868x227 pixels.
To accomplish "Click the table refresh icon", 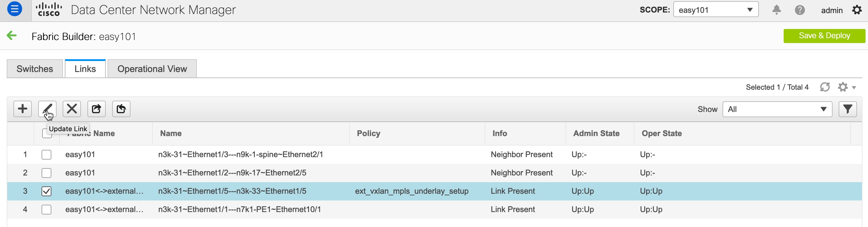I will 825,87.
